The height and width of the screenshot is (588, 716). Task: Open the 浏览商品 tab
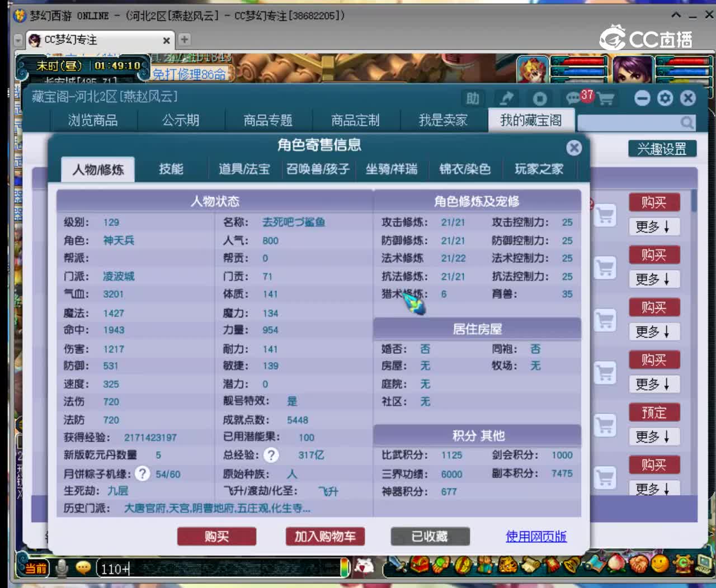[93, 120]
